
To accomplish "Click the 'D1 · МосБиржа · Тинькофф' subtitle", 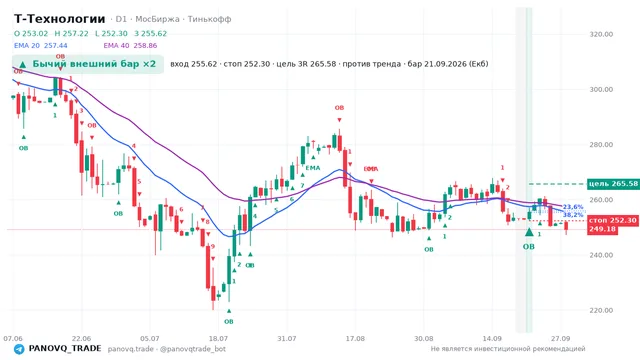I will 173,19.
